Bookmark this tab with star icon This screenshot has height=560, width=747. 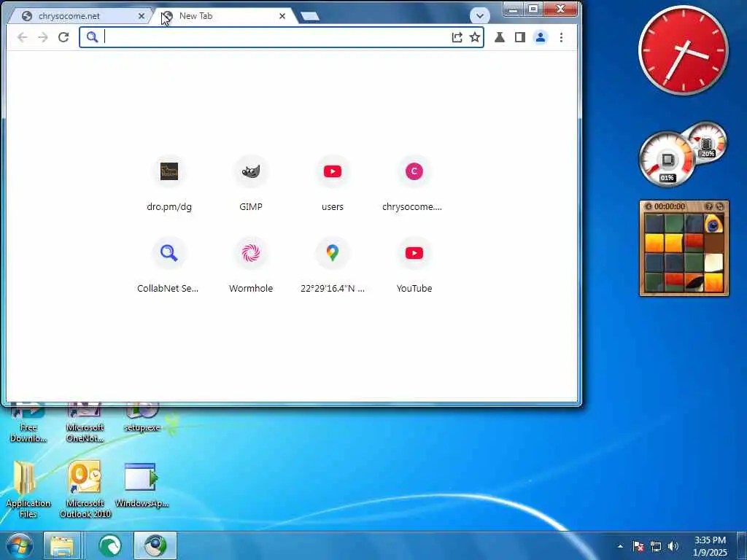[x=474, y=37]
